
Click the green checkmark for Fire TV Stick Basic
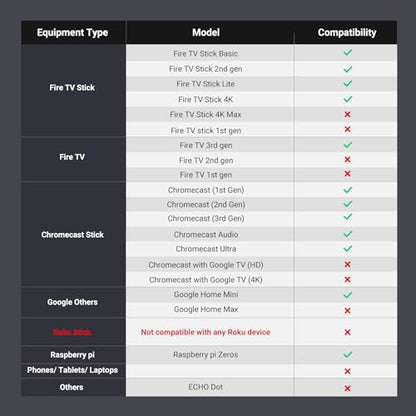click(x=348, y=53)
